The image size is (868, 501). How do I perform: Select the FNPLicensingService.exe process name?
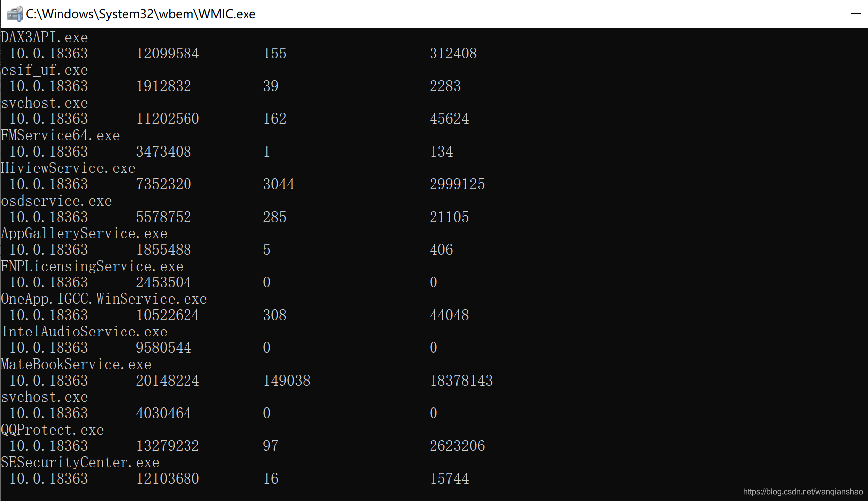click(92, 266)
